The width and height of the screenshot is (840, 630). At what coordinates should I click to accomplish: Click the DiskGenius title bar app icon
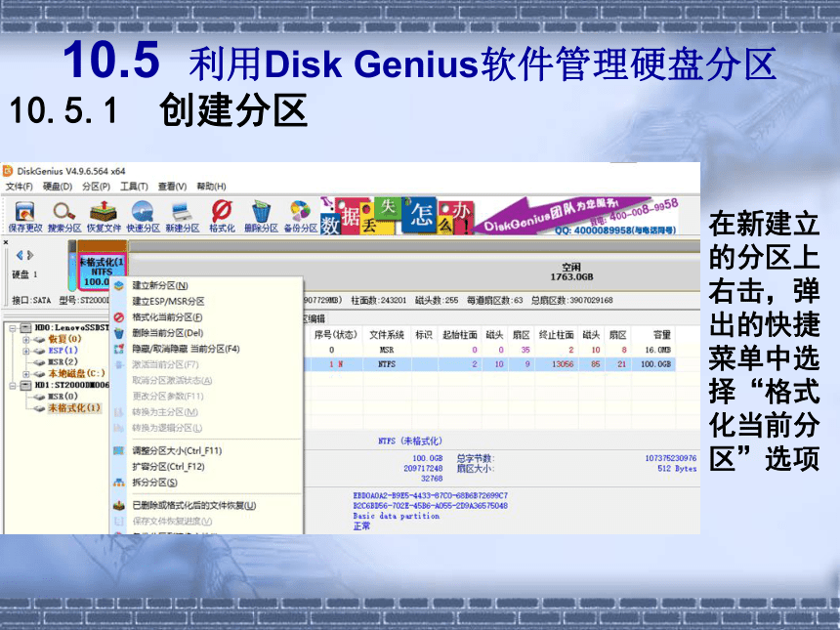8,171
